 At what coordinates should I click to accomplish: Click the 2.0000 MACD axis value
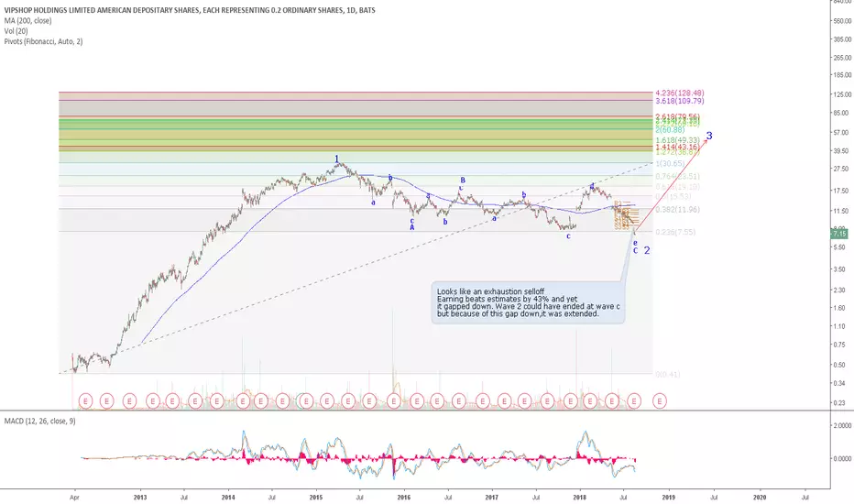[x=841, y=425]
